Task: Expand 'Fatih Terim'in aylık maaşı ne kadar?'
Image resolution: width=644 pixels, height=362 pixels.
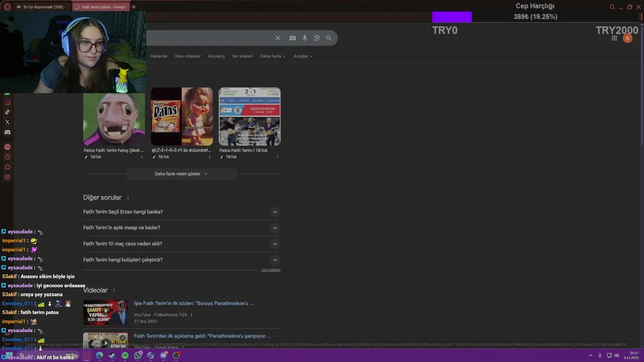Action: click(x=182, y=228)
